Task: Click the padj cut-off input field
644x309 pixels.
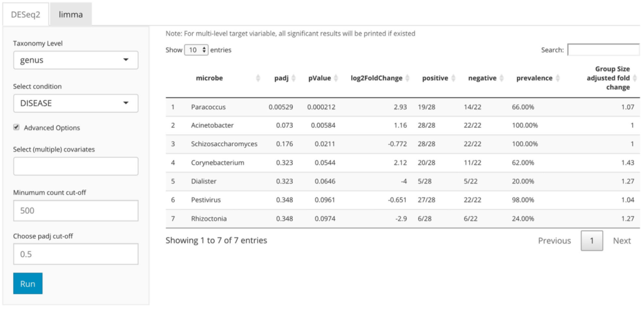Action: pyautogui.click(x=76, y=254)
